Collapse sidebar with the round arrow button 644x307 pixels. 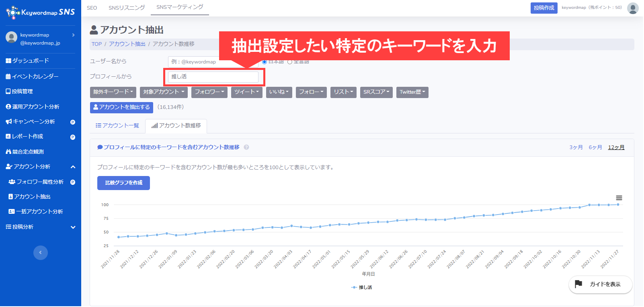[x=40, y=252]
